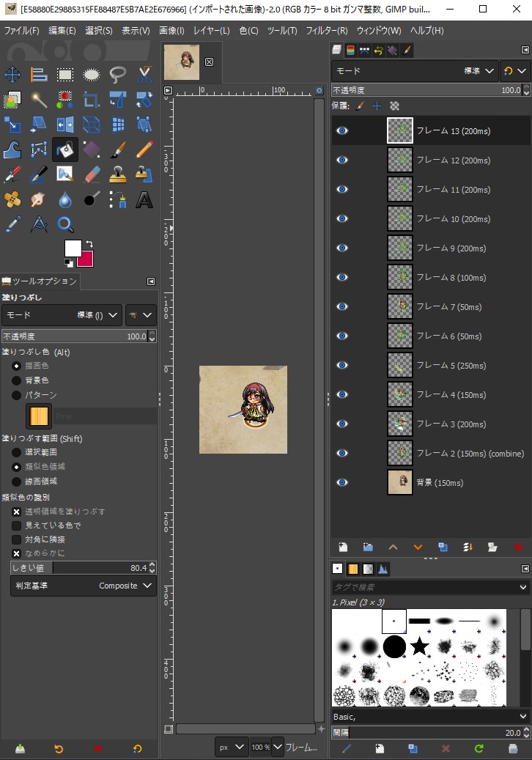The width and height of the screenshot is (532, 760).
Task: Select the Zoom magnifier tool
Action: [65, 224]
